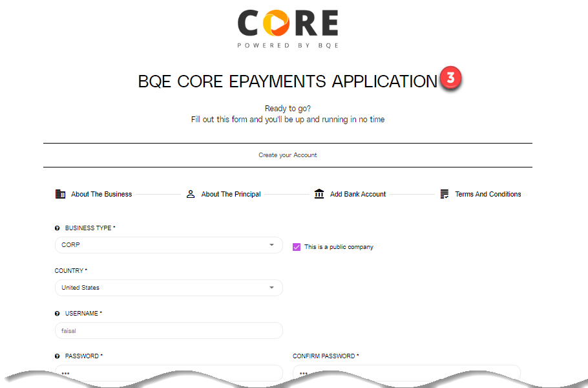Viewport: 588px width, 388px height.
Task: Click the This is a public company label
Action: (x=339, y=247)
